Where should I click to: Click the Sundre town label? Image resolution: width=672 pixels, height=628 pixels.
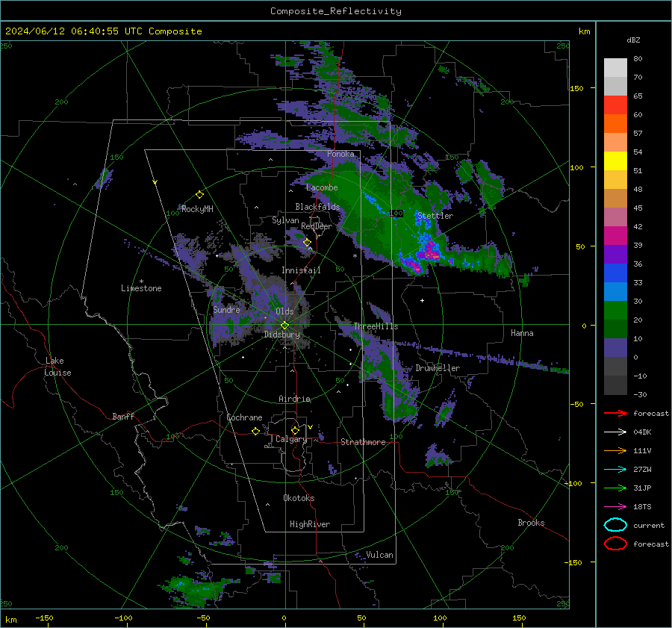tap(226, 309)
